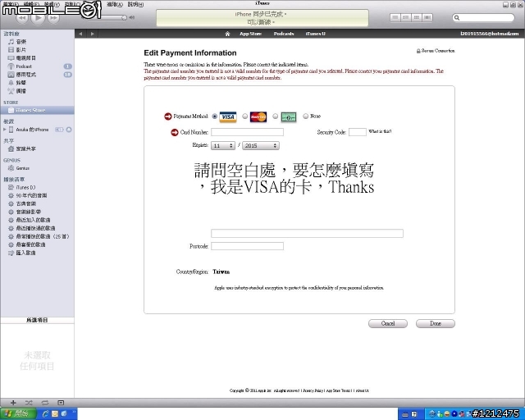Click the next track fast-forward button

(53, 18)
